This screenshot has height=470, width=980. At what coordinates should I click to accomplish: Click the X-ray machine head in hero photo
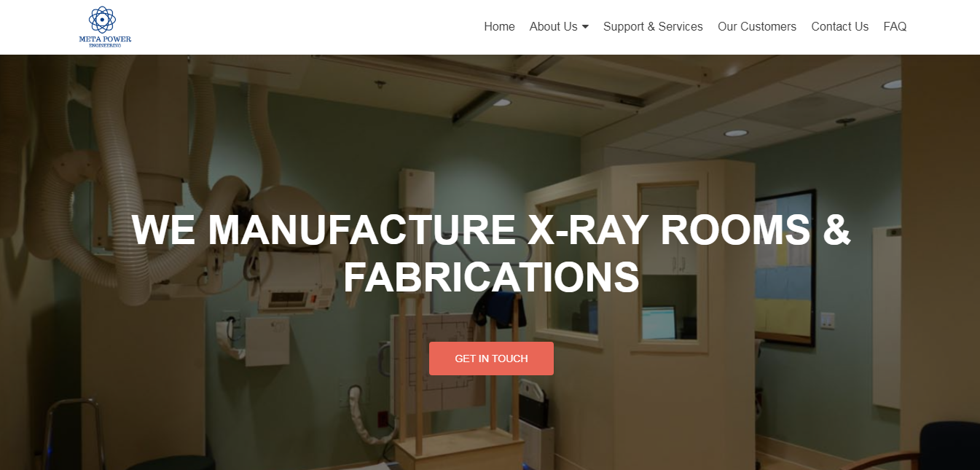point(296,279)
